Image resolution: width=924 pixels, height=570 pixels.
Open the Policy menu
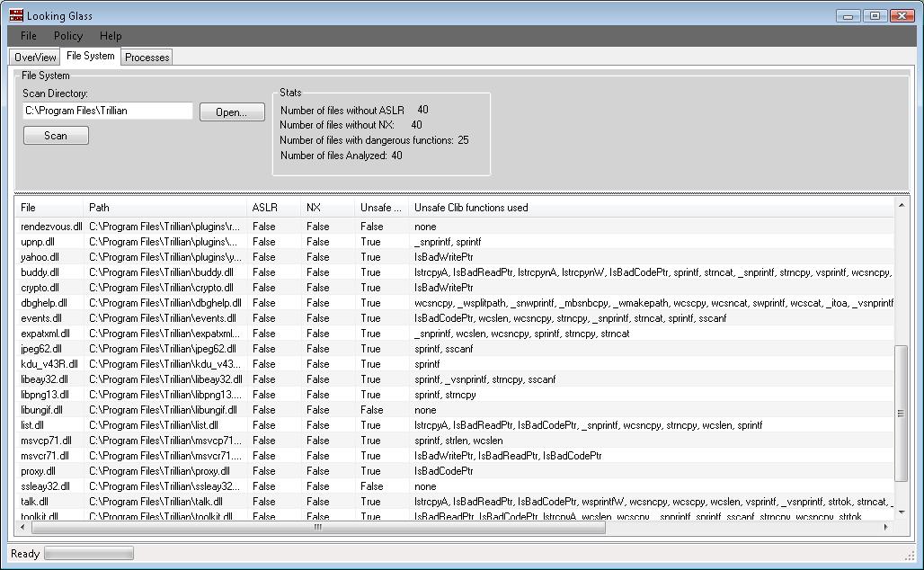pos(68,36)
